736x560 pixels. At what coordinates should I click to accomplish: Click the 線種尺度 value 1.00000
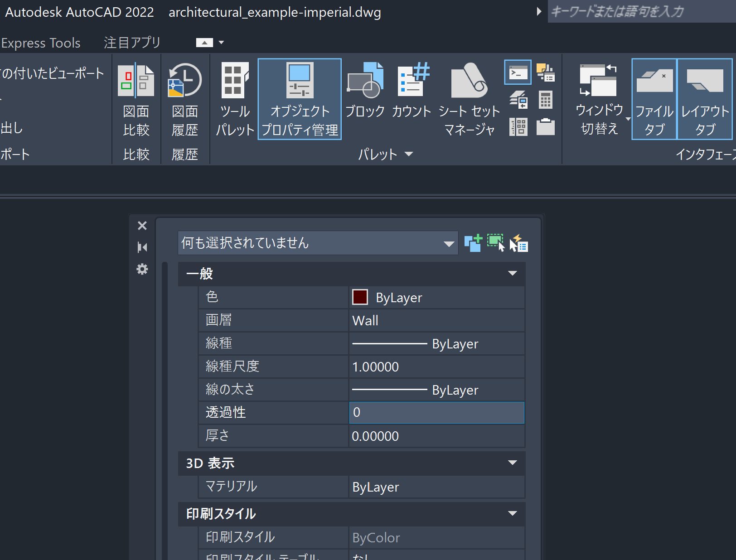coord(436,367)
